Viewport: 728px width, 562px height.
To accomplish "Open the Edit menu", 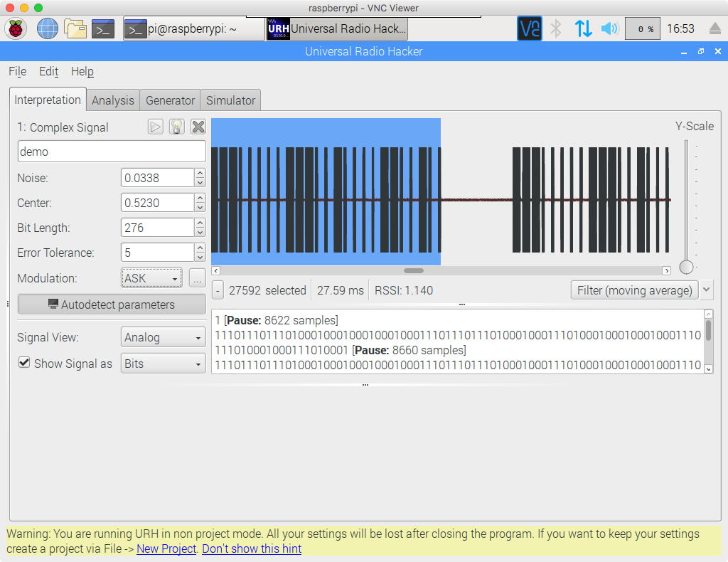I will point(48,71).
